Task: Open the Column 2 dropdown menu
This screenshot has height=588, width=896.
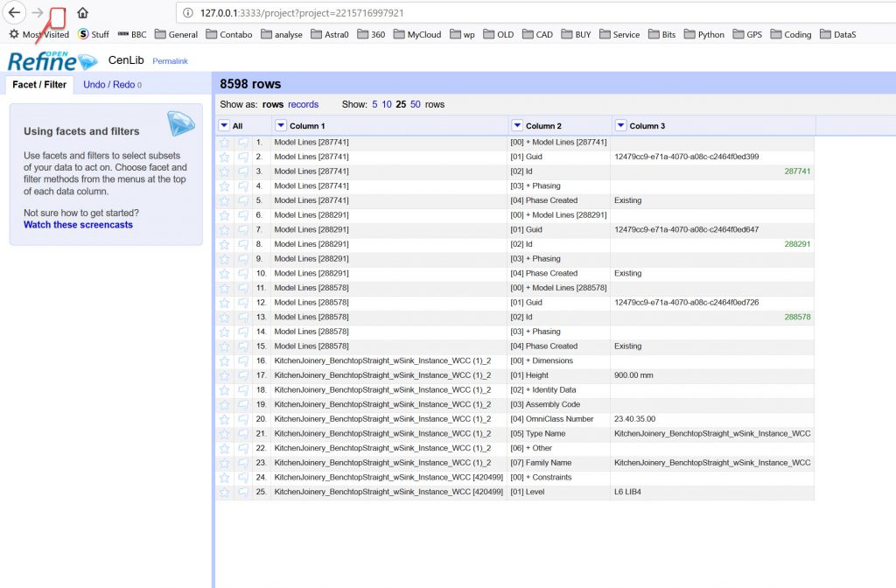Action: (x=517, y=126)
